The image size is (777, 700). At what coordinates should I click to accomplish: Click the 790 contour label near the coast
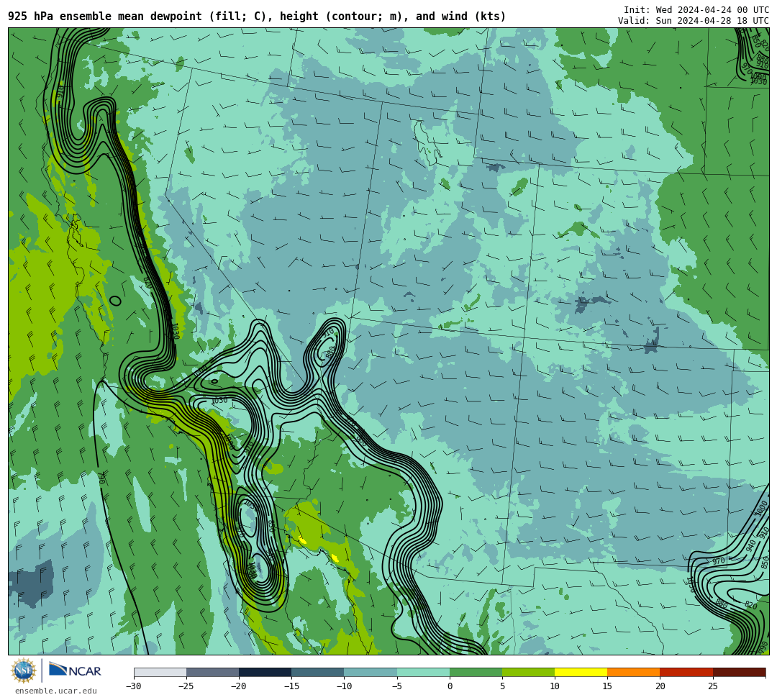103,478
